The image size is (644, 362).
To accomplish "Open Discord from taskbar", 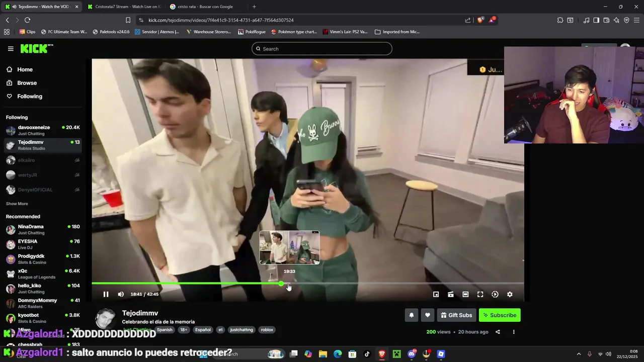I will point(412,354).
